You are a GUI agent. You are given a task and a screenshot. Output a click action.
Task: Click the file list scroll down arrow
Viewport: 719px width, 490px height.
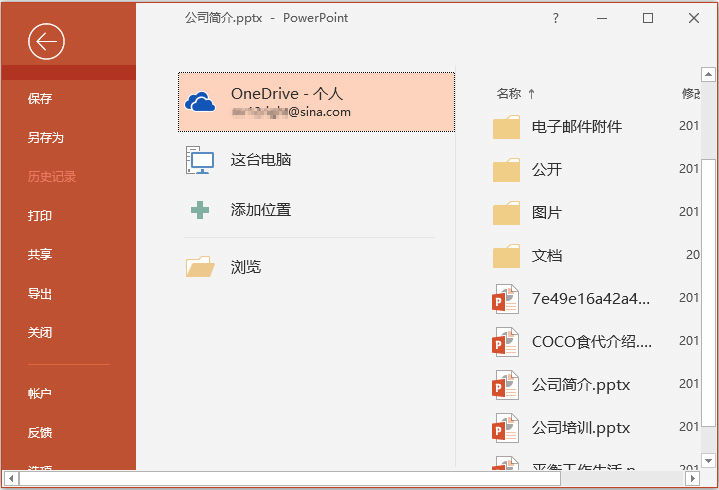pos(708,460)
